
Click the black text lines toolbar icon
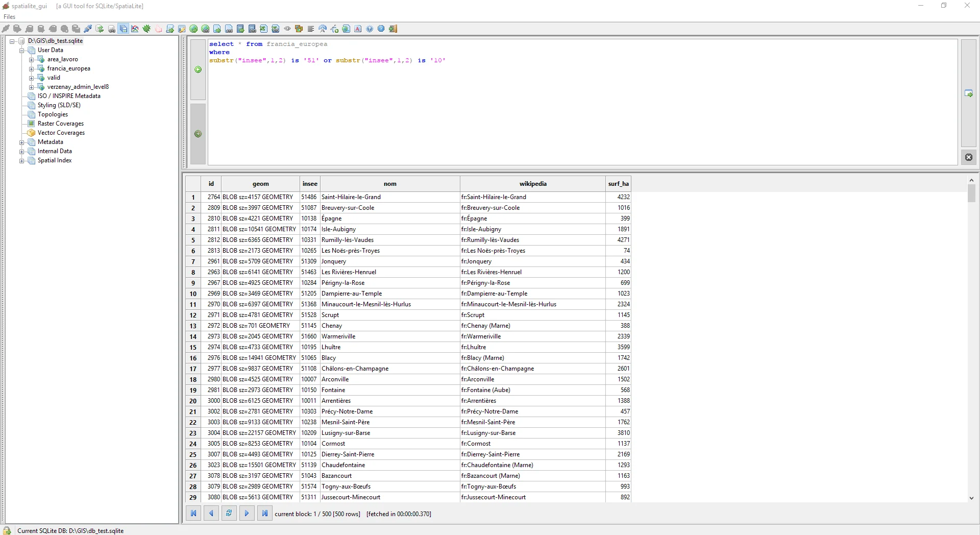[311, 29]
